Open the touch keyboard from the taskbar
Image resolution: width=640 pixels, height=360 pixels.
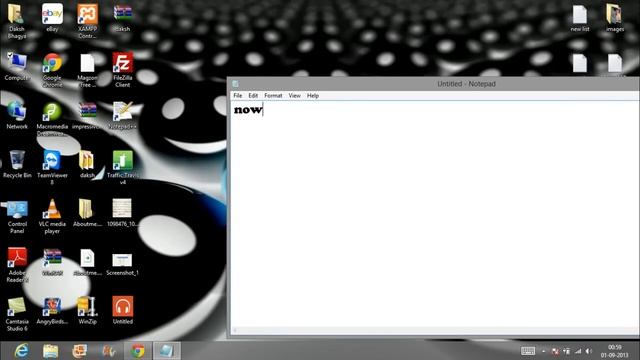528,351
